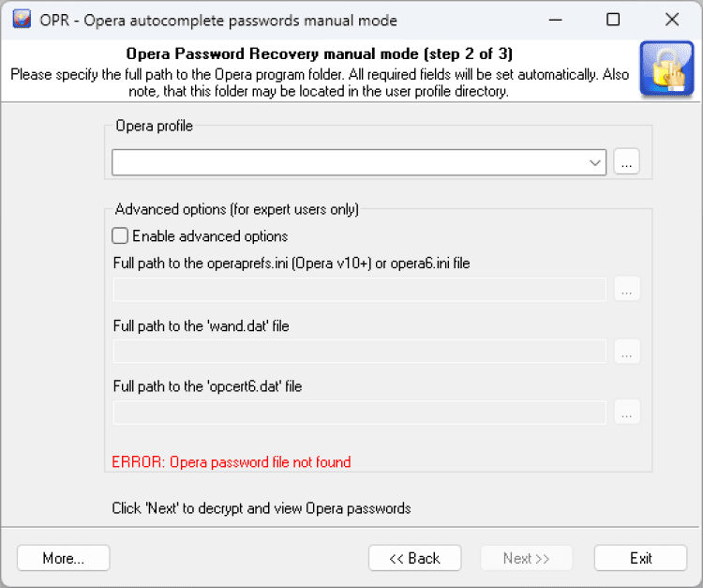The image size is (703, 588).
Task: Browse for the 'opcert6.dat' file
Action: [627, 412]
